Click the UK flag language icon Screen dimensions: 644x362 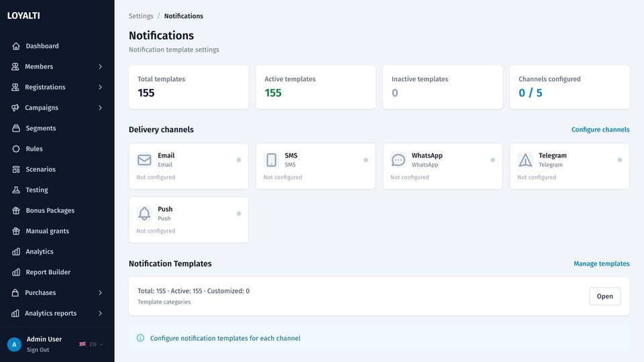pos(83,344)
